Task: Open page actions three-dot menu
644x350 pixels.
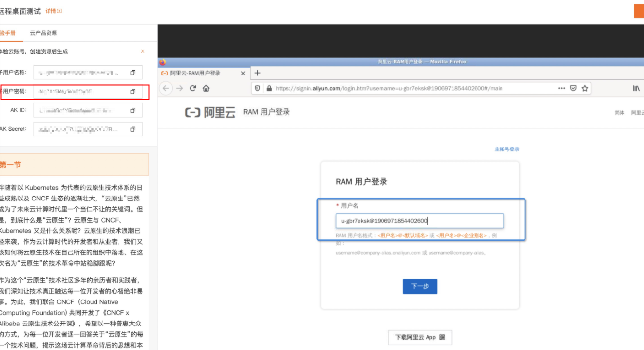Action: 562,89
